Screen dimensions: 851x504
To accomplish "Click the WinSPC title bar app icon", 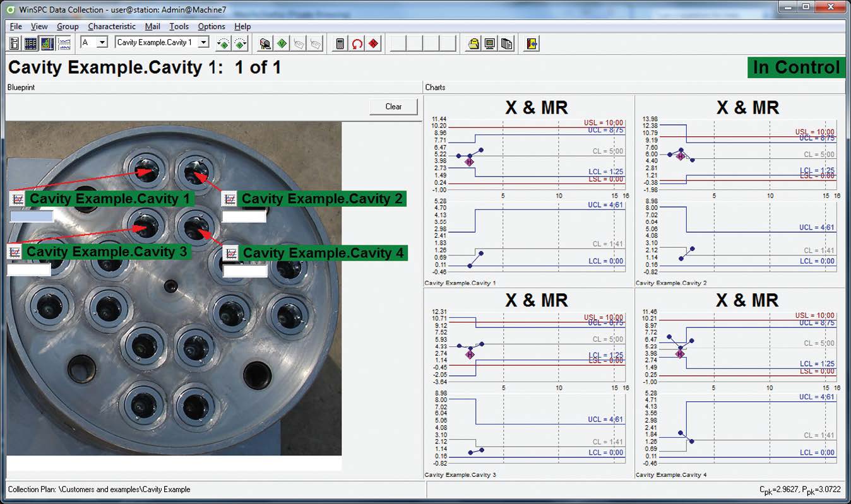I will [x=11, y=9].
